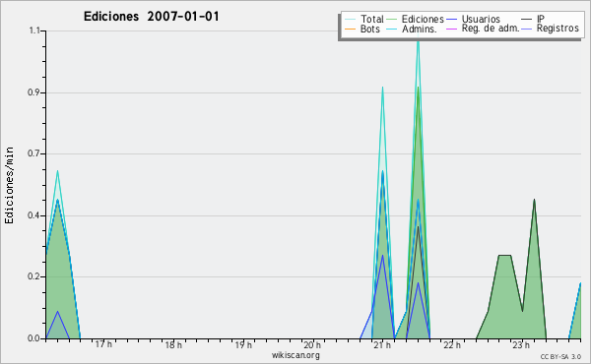Click the CC BY-SA 3.0 license text
This screenshot has height=364, width=591.
pyautogui.click(x=560, y=356)
